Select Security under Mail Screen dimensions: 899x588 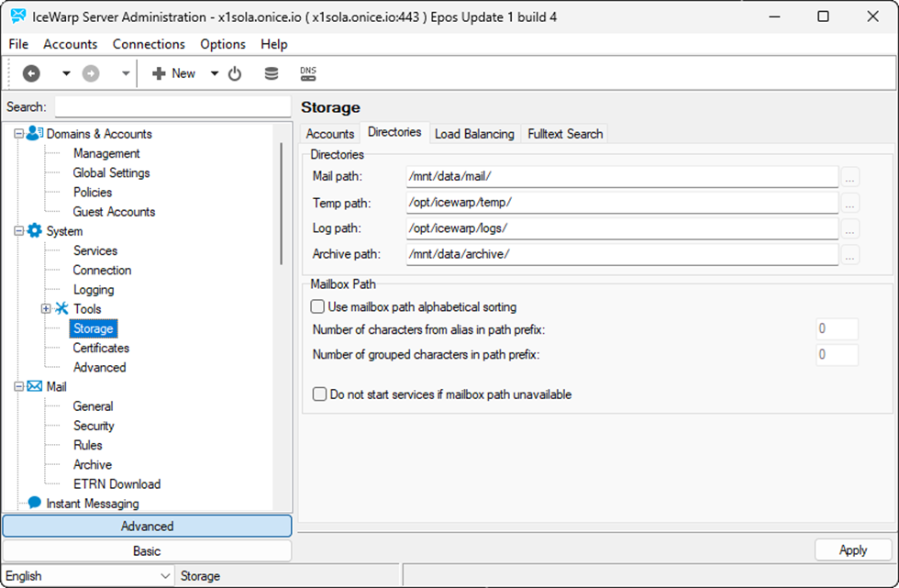(x=94, y=427)
